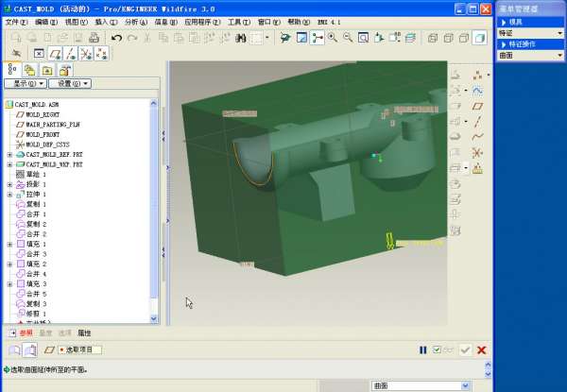Click the green check accept button
This screenshot has height=392, width=567.
click(465, 349)
